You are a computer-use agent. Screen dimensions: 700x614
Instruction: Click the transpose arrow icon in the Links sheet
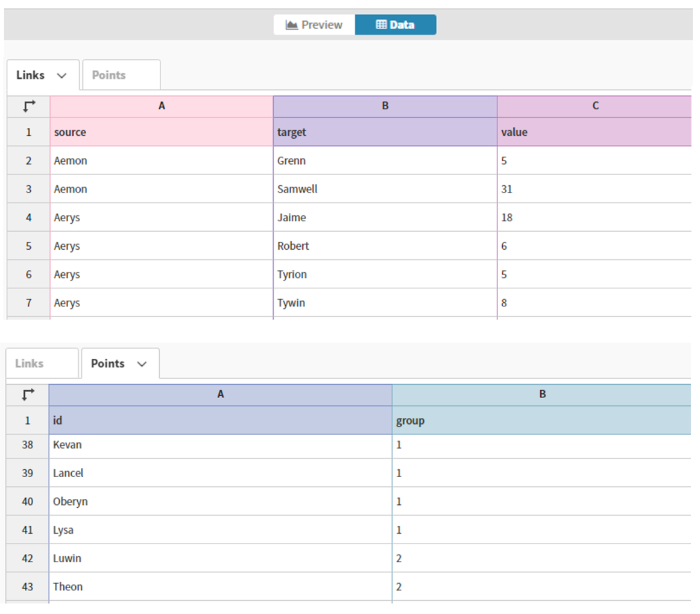(29, 106)
